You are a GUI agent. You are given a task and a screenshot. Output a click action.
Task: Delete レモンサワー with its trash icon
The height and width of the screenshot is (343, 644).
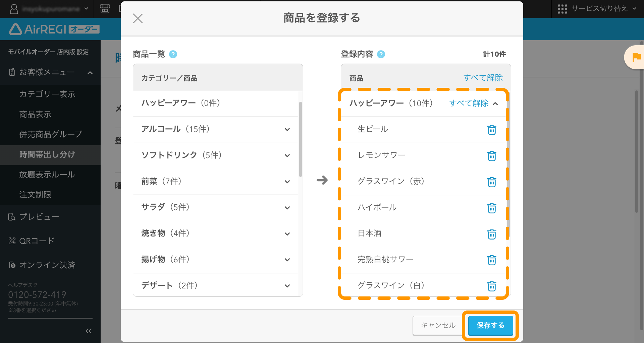[492, 156]
